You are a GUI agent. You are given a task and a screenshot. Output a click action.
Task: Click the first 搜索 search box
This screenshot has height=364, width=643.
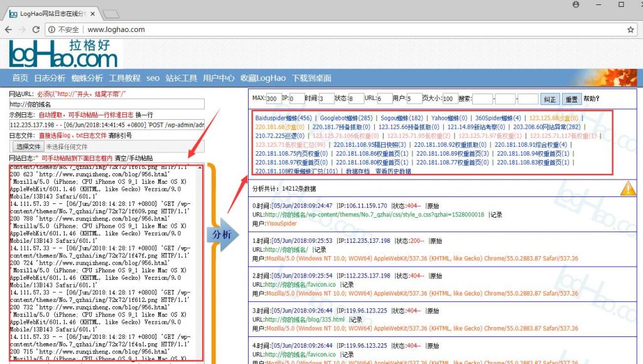[x=483, y=99]
